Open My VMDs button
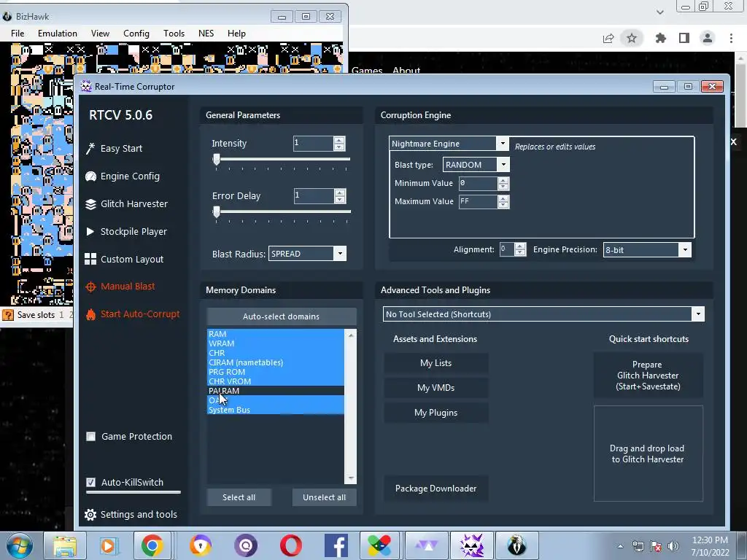 pos(436,388)
